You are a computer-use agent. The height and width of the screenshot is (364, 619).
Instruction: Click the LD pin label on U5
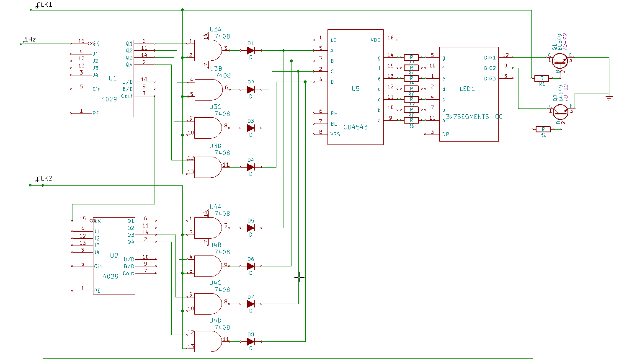pos(334,40)
